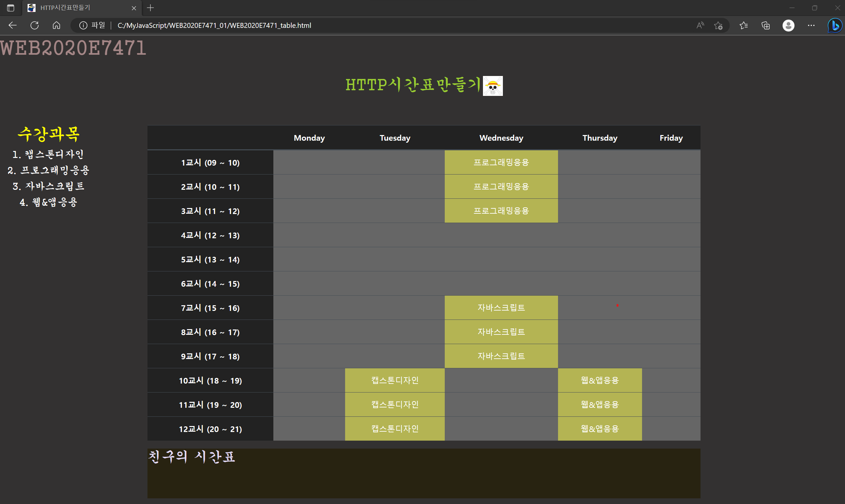Screen dimensions: 845x504
Task: Open the user profile avatar
Action: (x=788, y=26)
